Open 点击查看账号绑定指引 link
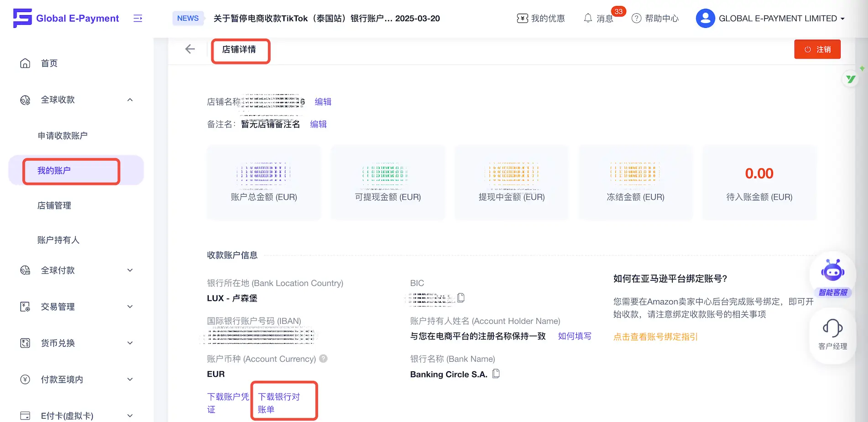The width and height of the screenshot is (868, 422). pos(655,337)
